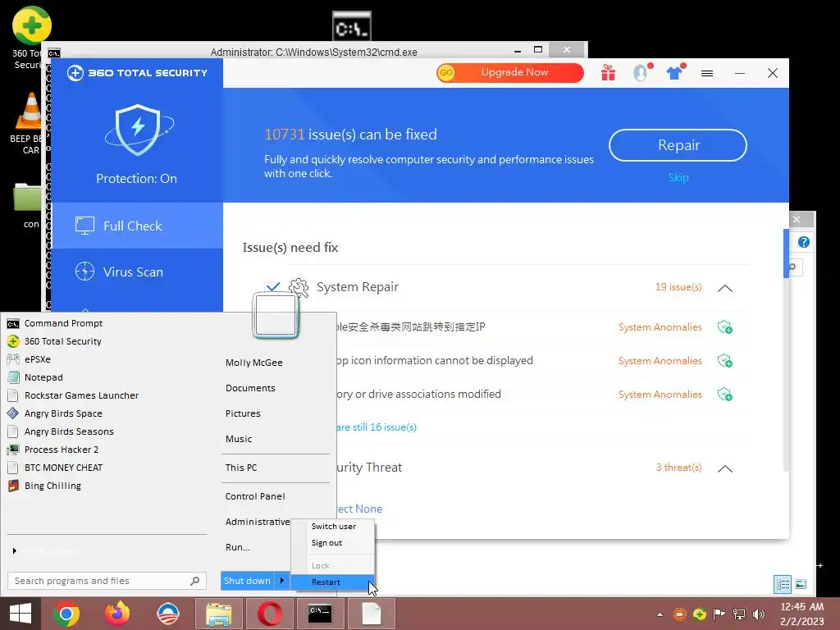
Task: Open This PC from Start menu
Action: [x=241, y=467]
